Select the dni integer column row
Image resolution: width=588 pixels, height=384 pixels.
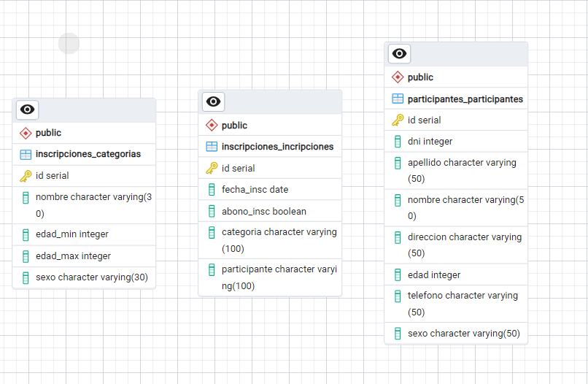point(430,142)
